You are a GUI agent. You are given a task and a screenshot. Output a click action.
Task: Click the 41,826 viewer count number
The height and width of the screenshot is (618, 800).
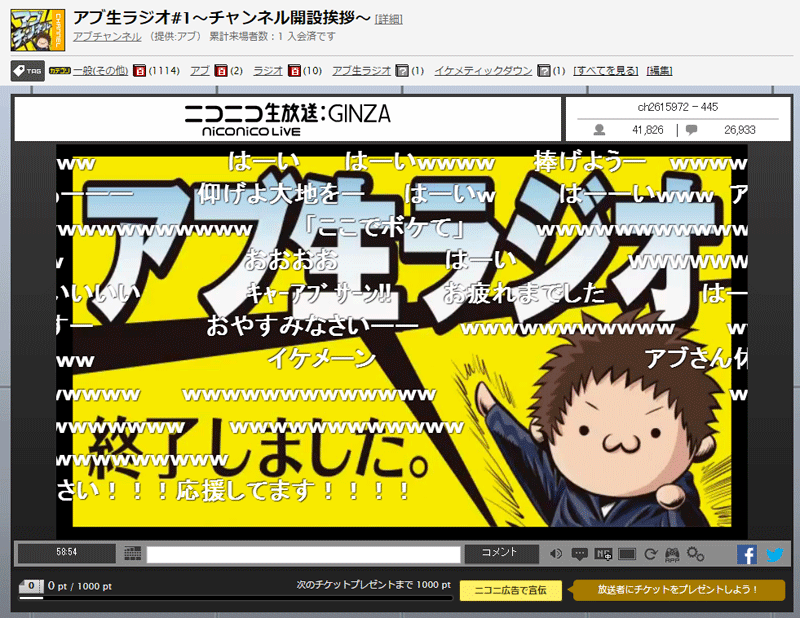pyautogui.click(x=648, y=130)
